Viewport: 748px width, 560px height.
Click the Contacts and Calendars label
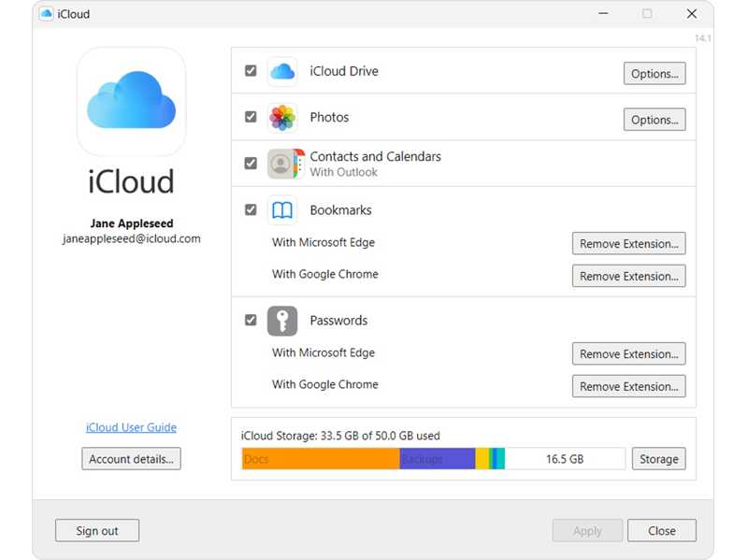point(376,156)
